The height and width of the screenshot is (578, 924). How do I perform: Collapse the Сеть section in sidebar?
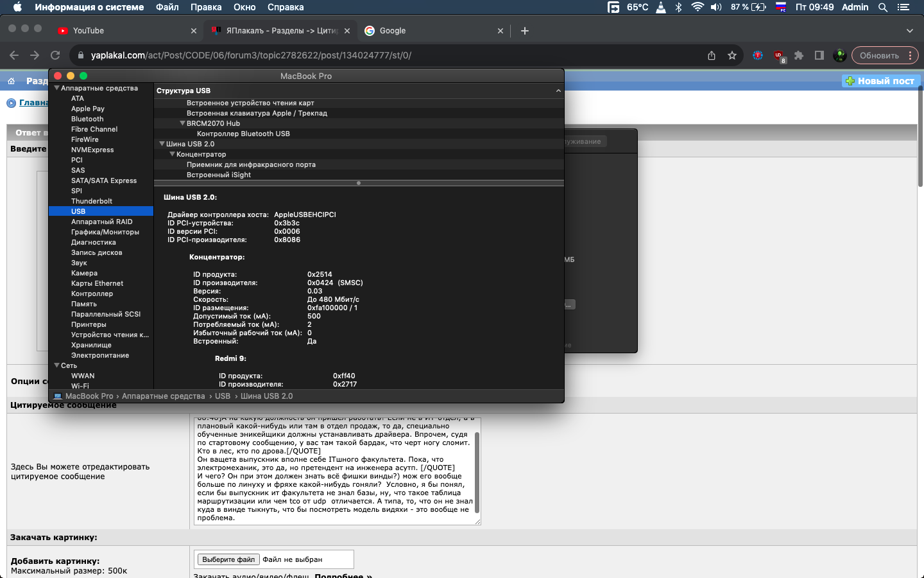[x=56, y=365]
